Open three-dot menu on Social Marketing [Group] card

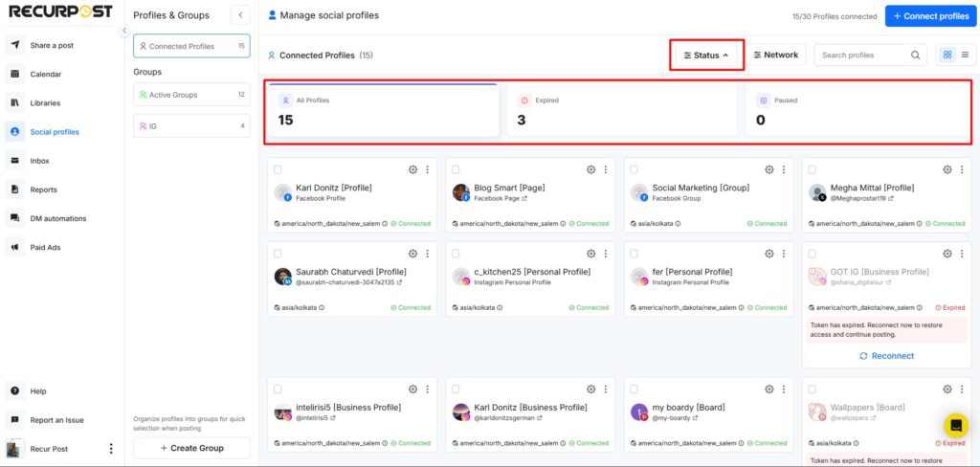[784, 169]
